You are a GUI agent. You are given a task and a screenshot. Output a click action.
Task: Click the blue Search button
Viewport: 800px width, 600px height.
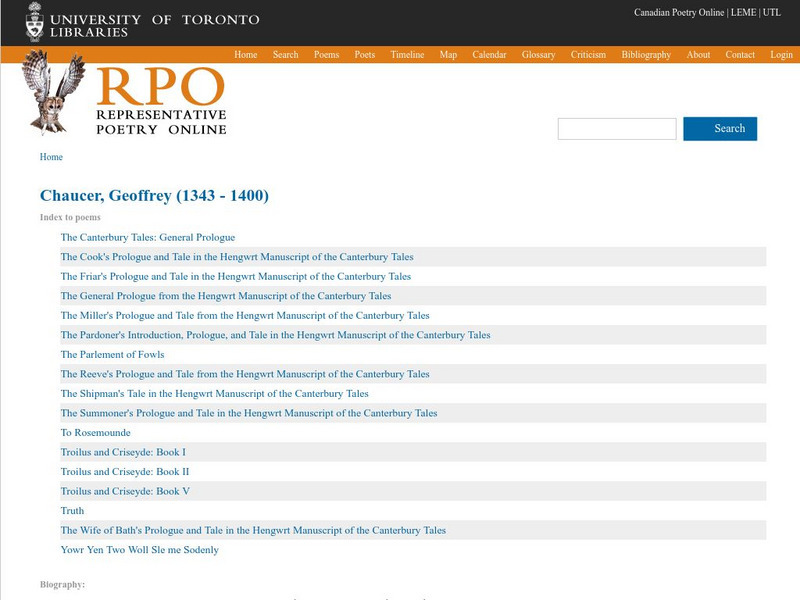720,129
